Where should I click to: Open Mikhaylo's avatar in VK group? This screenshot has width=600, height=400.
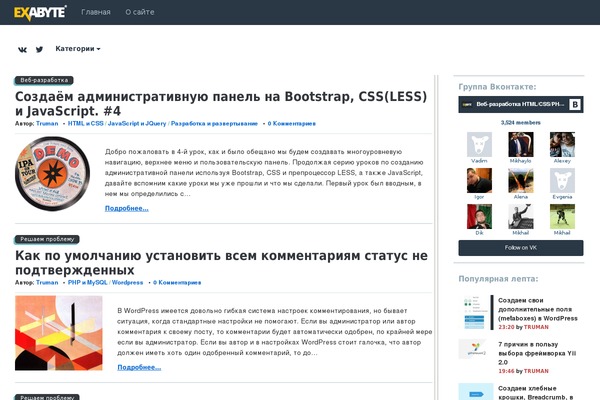click(x=520, y=144)
